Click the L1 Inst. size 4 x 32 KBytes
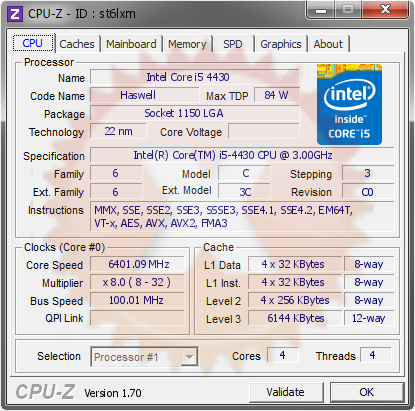 click(295, 283)
